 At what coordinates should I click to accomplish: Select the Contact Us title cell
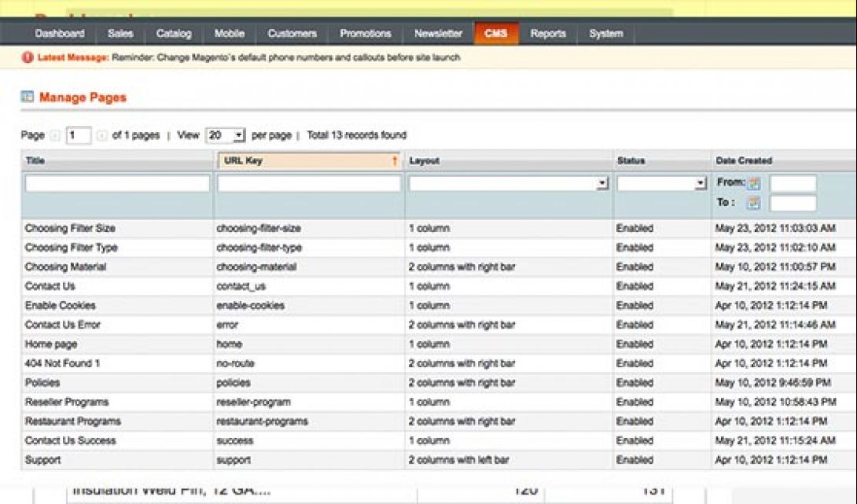pyautogui.click(x=117, y=286)
